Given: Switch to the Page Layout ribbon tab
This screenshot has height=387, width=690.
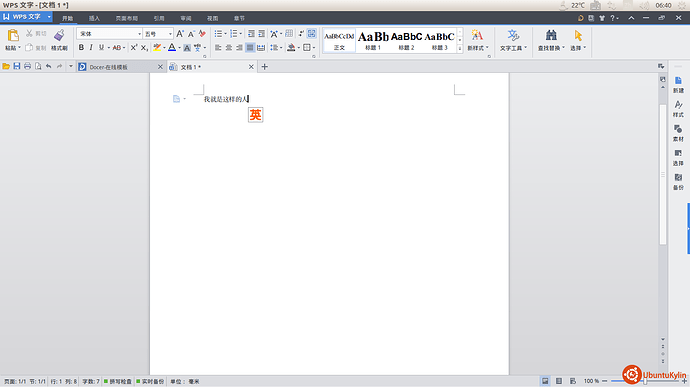Looking at the screenshot, I should click(127, 18).
